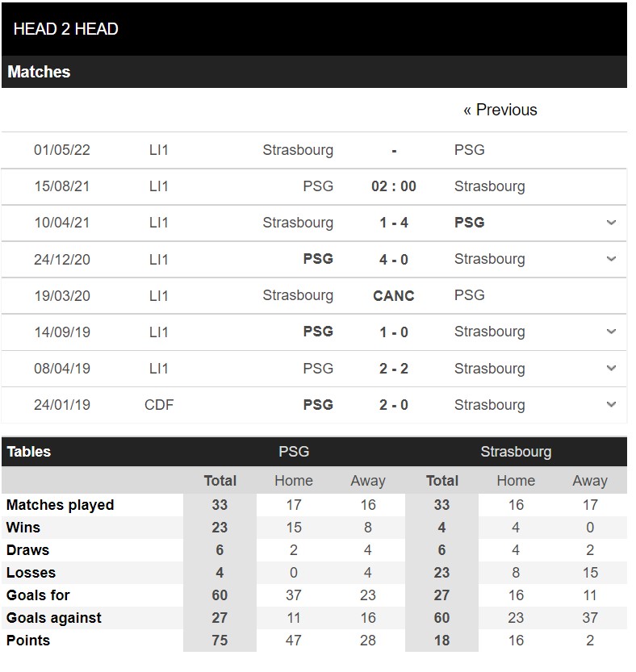The image size is (636, 672).
Task: Go to Previous matches page
Action: [x=500, y=111]
